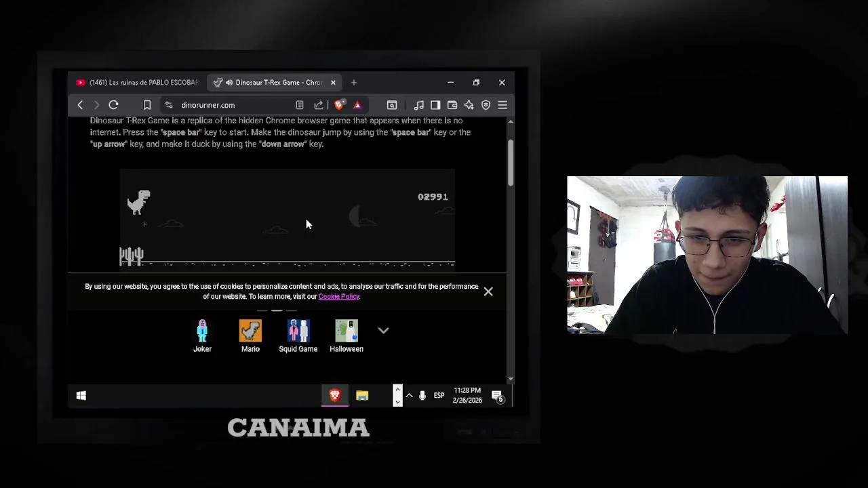Open Brave Rewards triangle icon

click(357, 105)
